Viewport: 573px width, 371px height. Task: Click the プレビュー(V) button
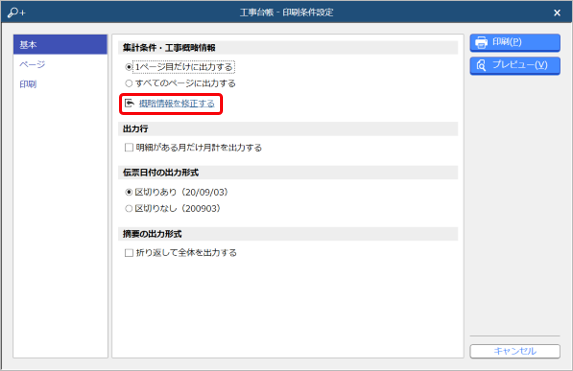click(515, 66)
